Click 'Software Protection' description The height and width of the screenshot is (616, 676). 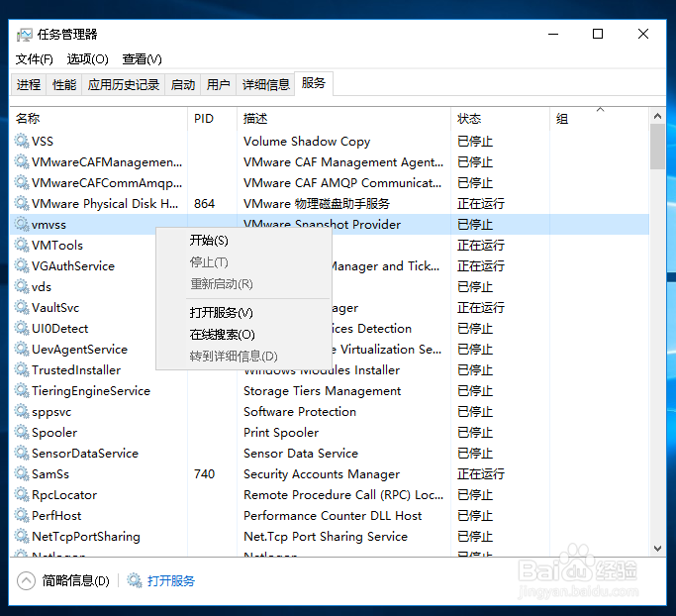point(300,412)
